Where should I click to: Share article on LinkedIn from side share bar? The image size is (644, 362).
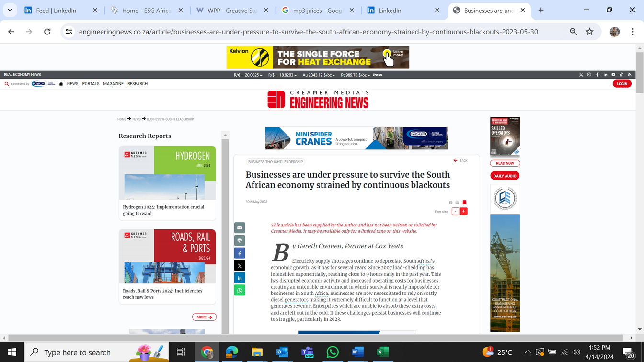coord(240,278)
